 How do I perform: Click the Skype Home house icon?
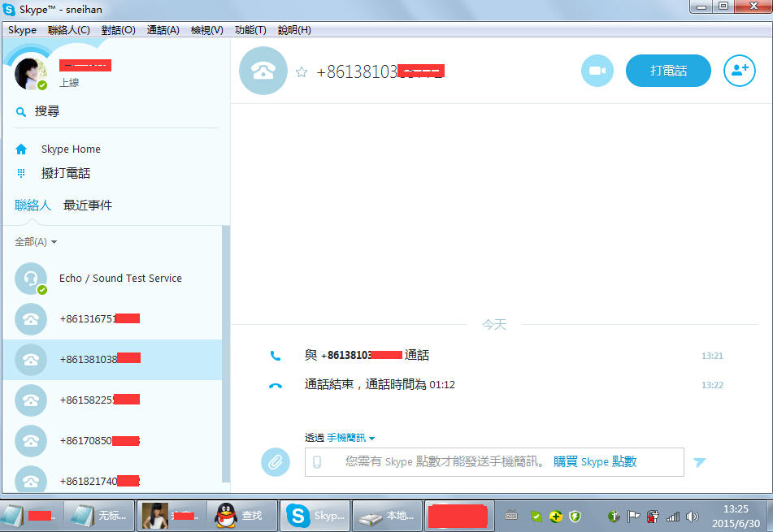pos(21,149)
